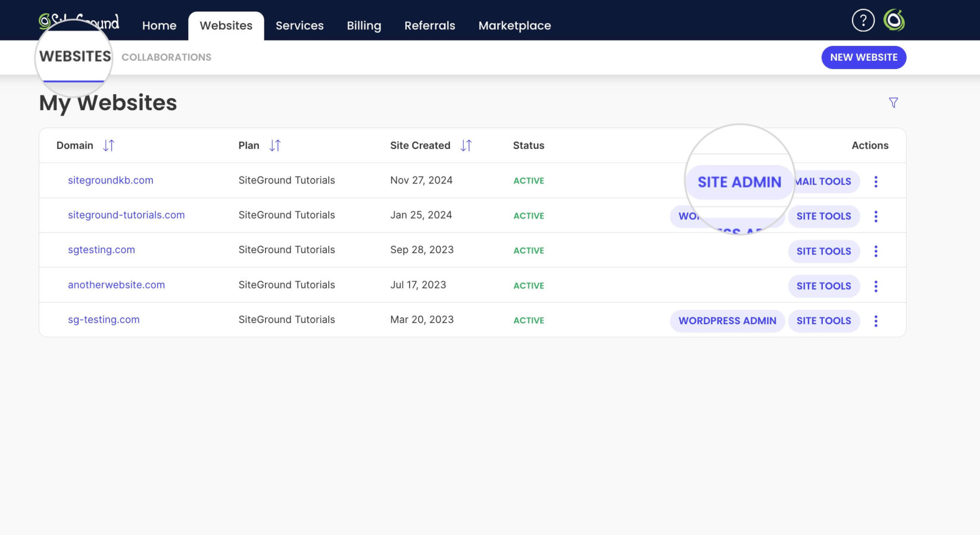Open the Billing menu item
The height and width of the screenshot is (535, 980).
click(364, 26)
